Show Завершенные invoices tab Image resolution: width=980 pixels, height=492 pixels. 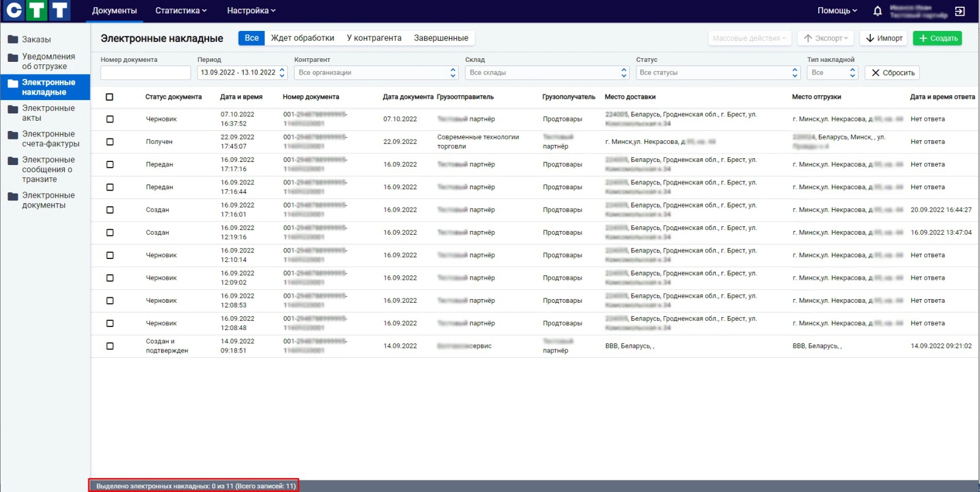click(441, 38)
